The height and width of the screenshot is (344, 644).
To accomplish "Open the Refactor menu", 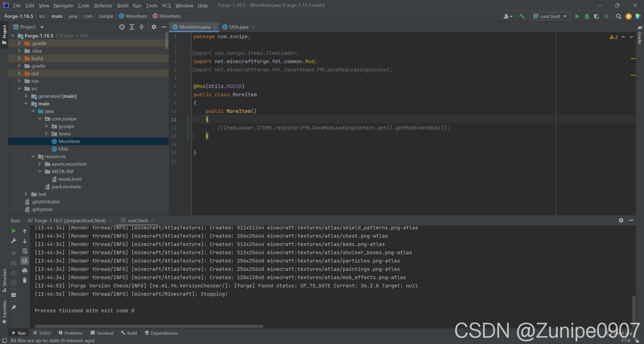I will click(103, 5).
